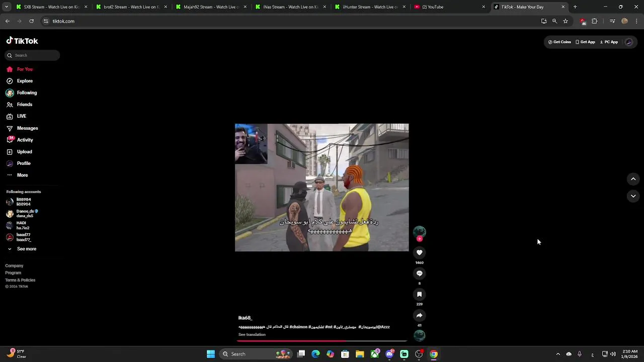Expand the Program footer section

tap(13, 273)
